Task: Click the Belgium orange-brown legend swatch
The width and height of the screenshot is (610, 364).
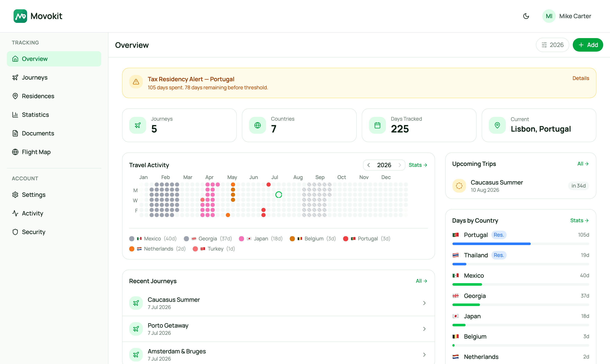Action: point(292,239)
